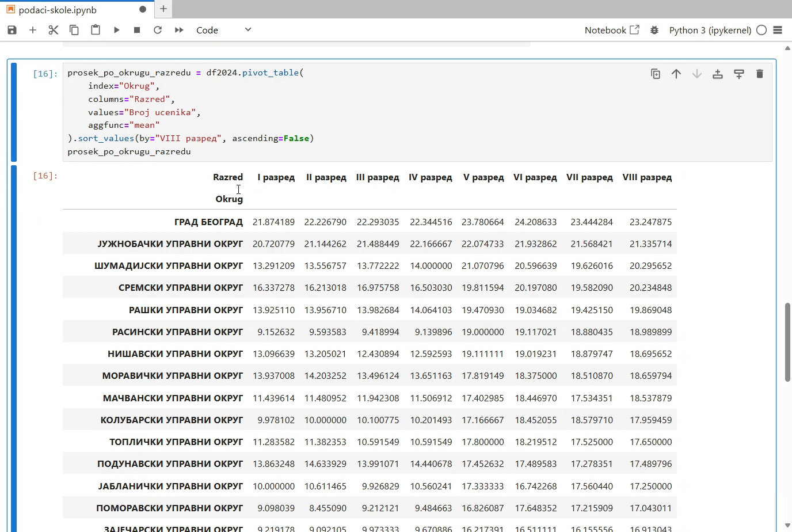Select КОЛУБАРСКИ УПРАВНИ ОКРУГ row label
792x532 pixels.
[x=172, y=420]
